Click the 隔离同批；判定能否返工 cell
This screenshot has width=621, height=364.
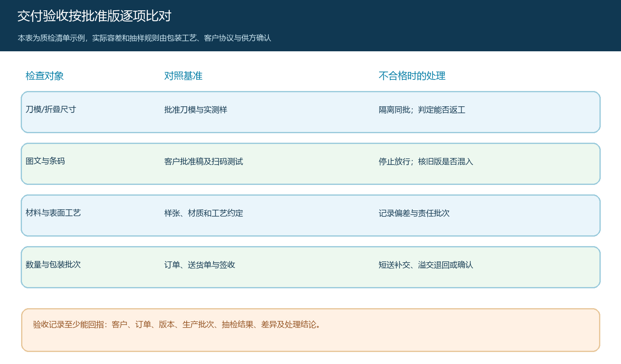422,110
